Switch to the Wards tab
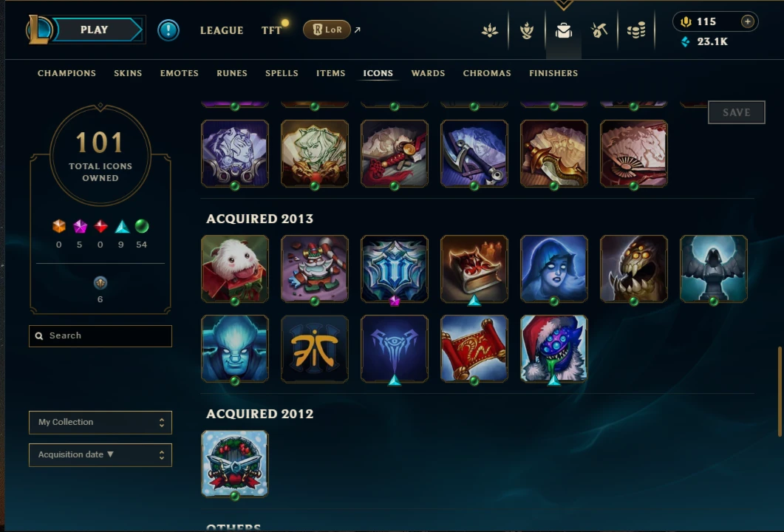 (x=428, y=73)
